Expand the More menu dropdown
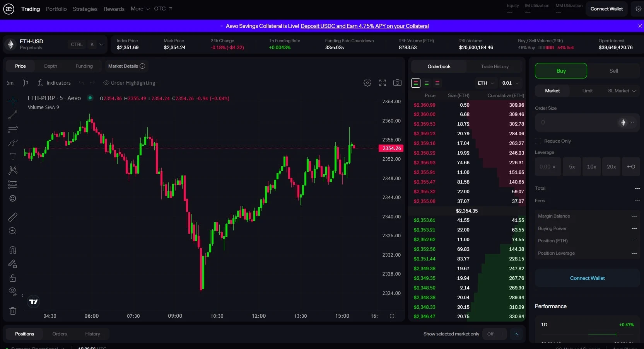The image size is (644, 349). [140, 9]
